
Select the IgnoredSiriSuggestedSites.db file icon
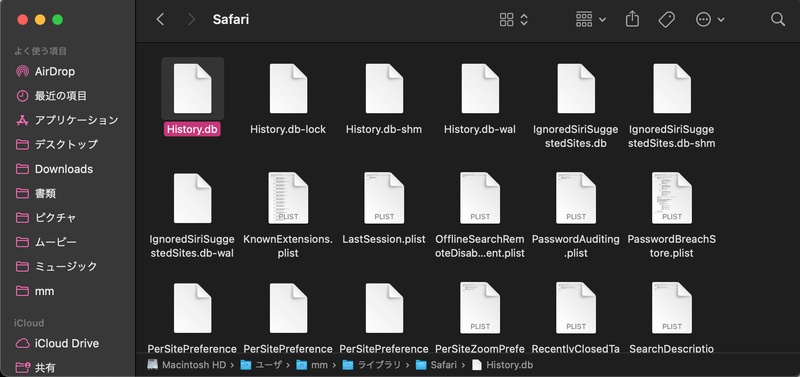point(576,88)
